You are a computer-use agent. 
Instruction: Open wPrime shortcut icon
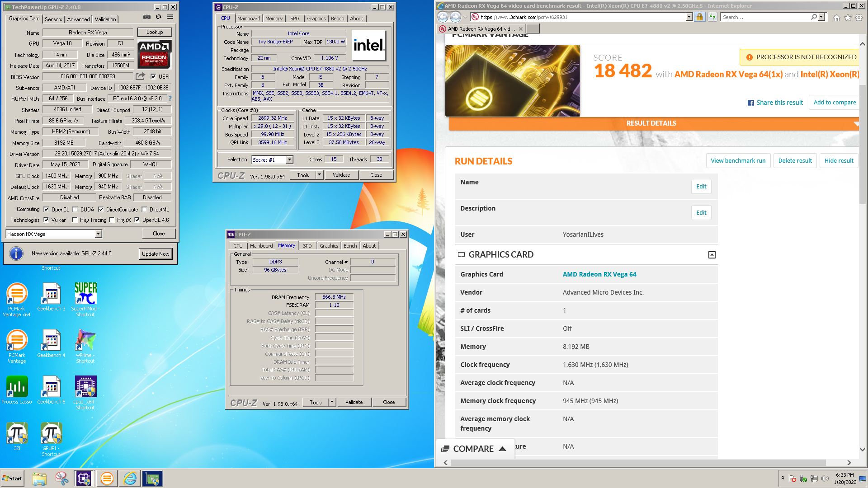click(x=85, y=346)
